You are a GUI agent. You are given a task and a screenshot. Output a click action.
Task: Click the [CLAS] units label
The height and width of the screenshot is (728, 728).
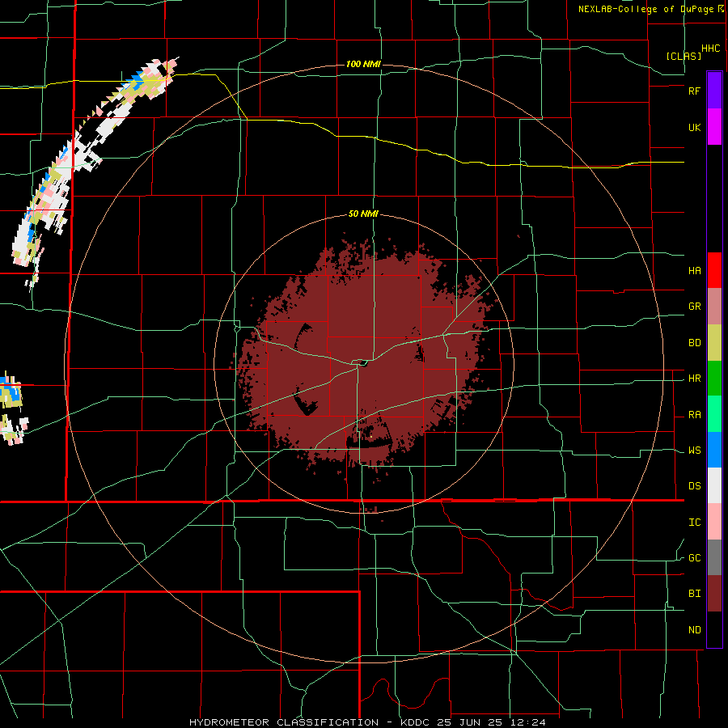[x=684, y=56]
